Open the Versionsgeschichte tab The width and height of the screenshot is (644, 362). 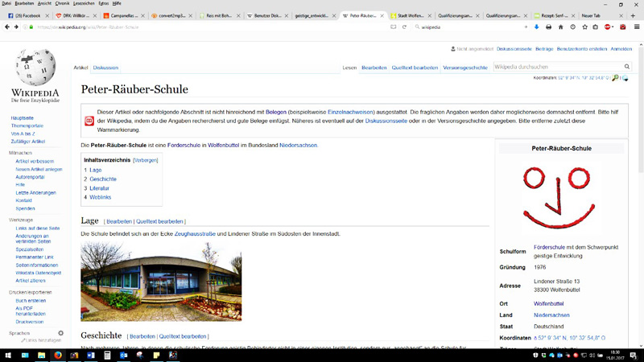465,68
